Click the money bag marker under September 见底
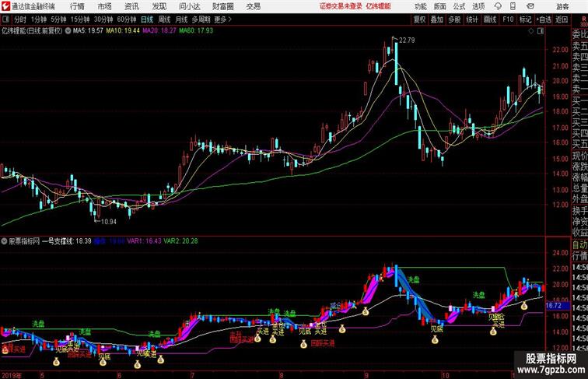This screenshot has height=379, width=588. [435, 340]
